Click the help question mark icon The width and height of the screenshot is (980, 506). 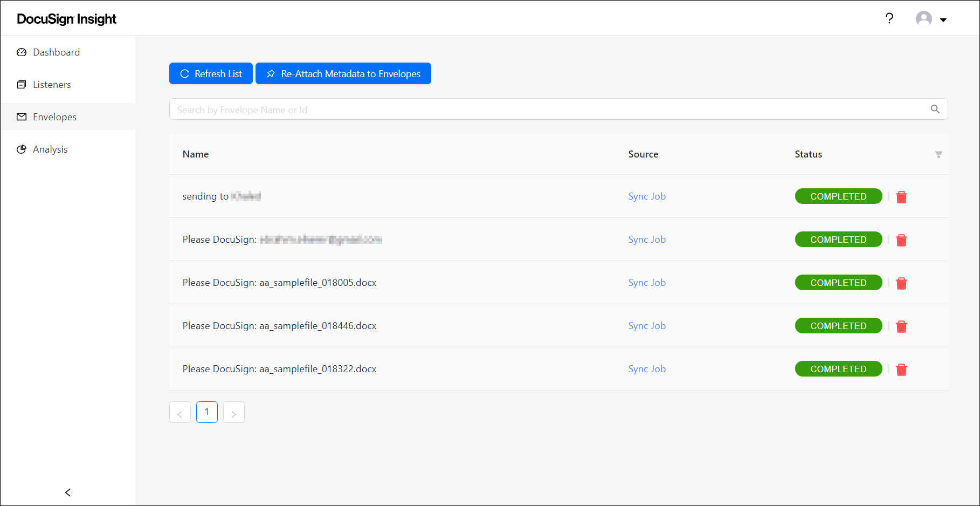(x=889, y=19)
